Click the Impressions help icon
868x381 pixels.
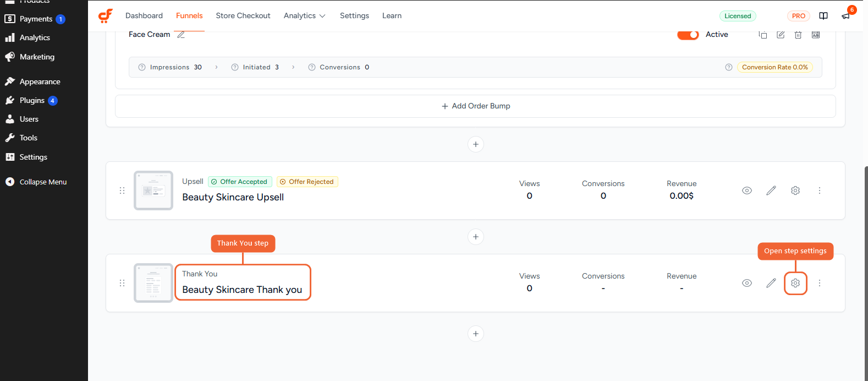tap(142, 67)
